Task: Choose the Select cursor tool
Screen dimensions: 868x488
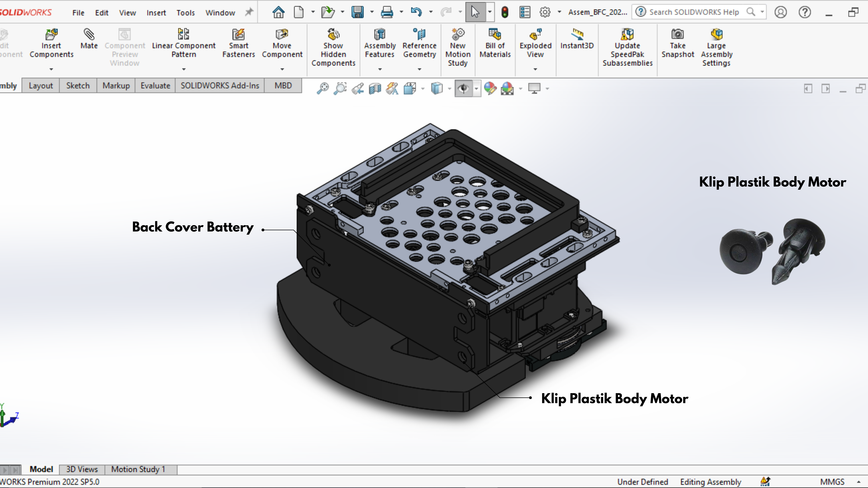Action: point(475,12)
